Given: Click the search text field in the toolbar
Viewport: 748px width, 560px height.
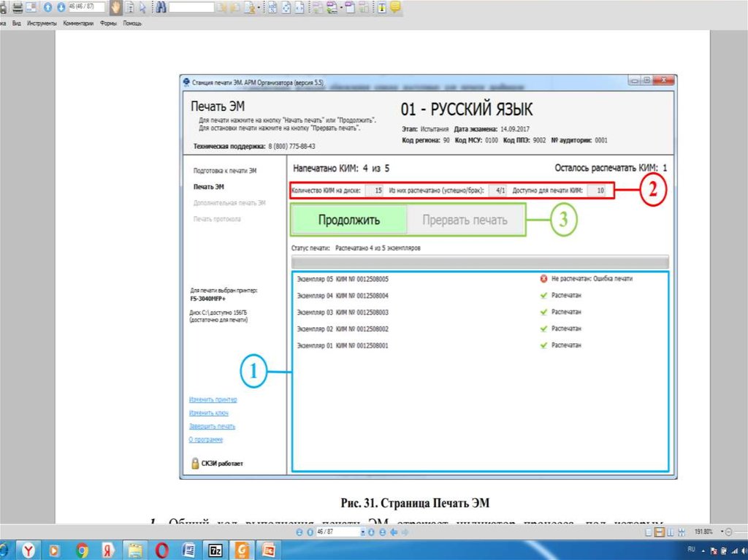Looking at the screenshot, I should pyautogui.click(x=191, y=7).
